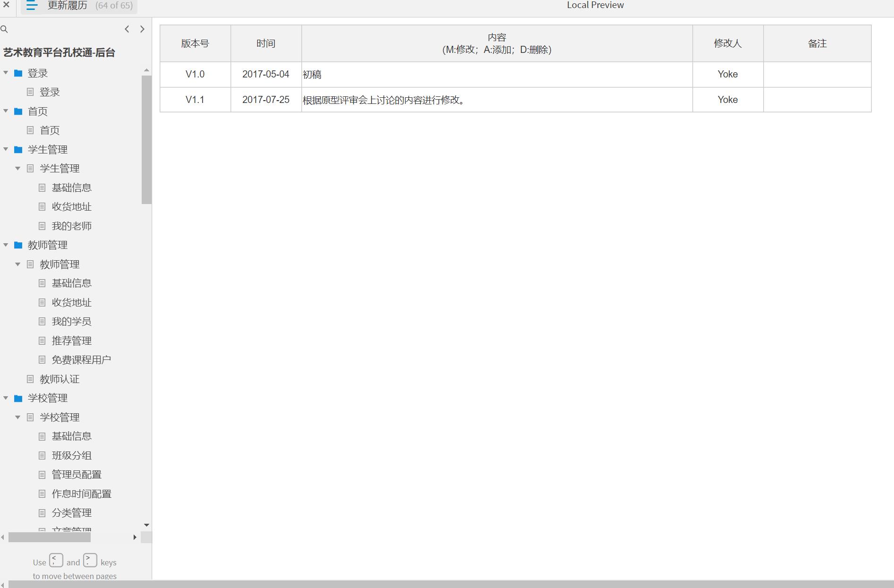The width and height of the screenshot is (894, 588).
Task: Open the 登录 page under 登录 folder
Action: [x=50, y=92]
